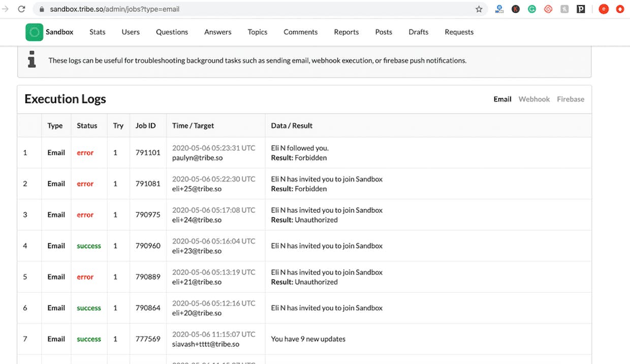This screenshot has height=364, width=630.
Task: Click job ID 791081
Action: [x=148, y=184]
